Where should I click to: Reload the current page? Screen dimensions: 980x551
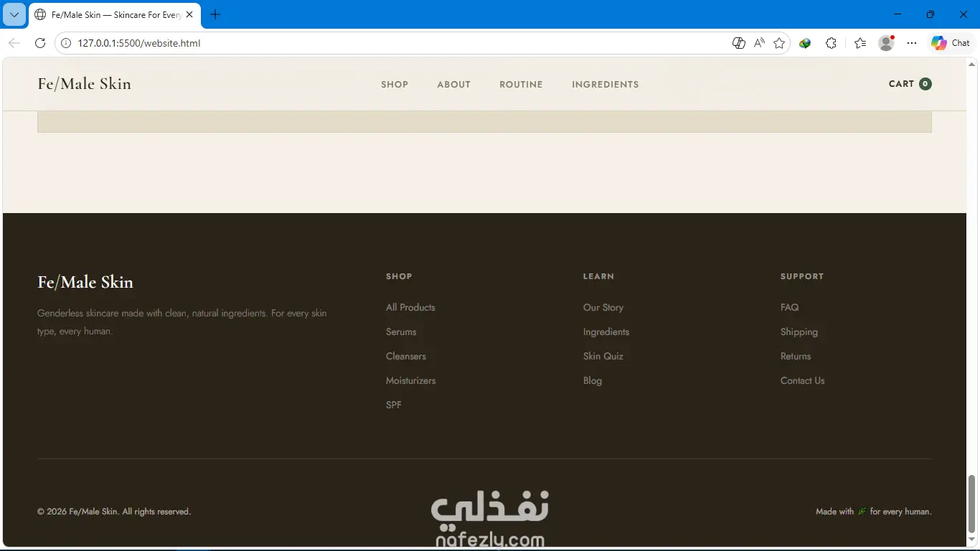40,43
